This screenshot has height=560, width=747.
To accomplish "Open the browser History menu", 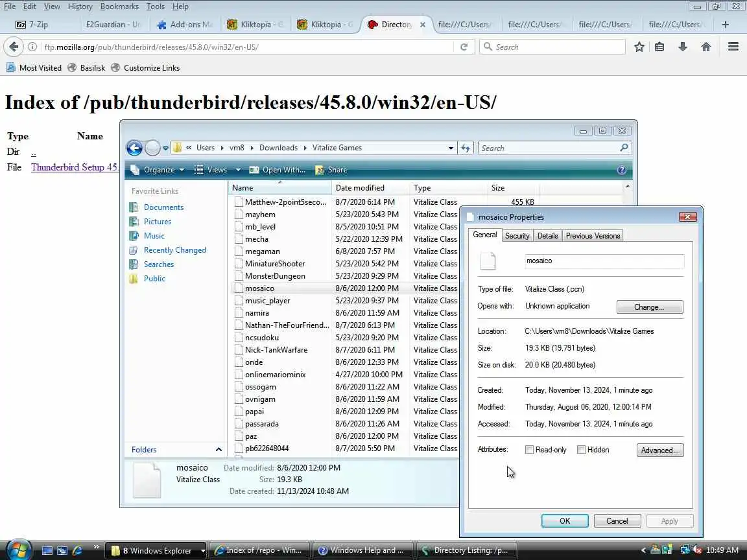I will coord(80,6).
